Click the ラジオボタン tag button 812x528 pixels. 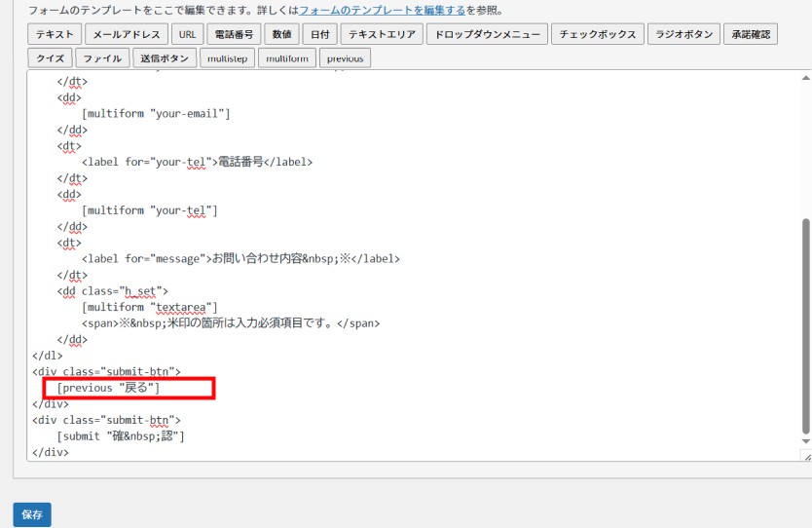click(x=684, y=34)
